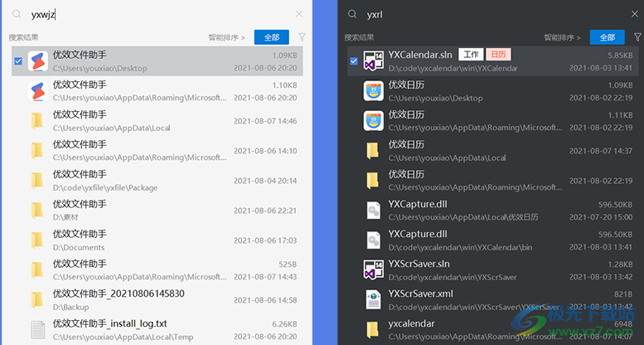
Task: Uncheck the YXCalendar.sln row checkbox
Action: coord(354,61)
